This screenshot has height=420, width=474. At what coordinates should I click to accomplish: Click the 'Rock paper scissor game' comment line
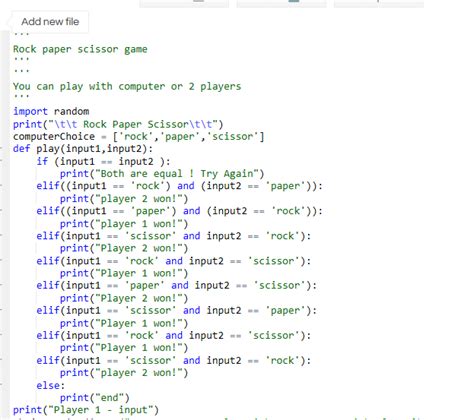pos(80,49)
